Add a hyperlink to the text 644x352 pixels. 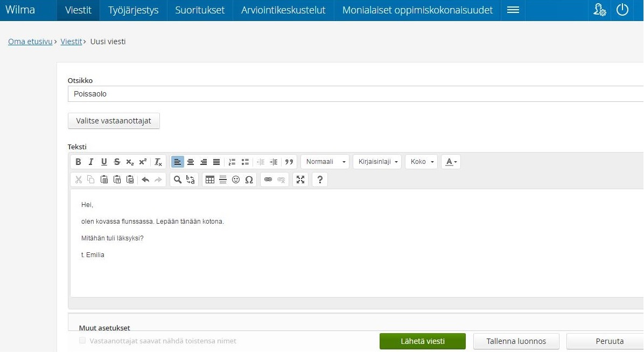pyautogui.click(x=268, y=180)
